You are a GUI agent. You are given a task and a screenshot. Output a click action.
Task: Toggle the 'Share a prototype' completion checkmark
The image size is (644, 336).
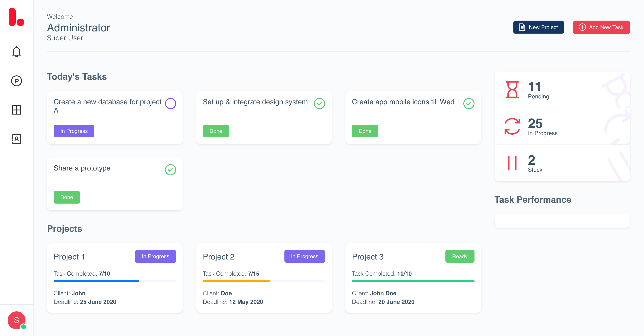pyautogui.click(x=170, y=169)
